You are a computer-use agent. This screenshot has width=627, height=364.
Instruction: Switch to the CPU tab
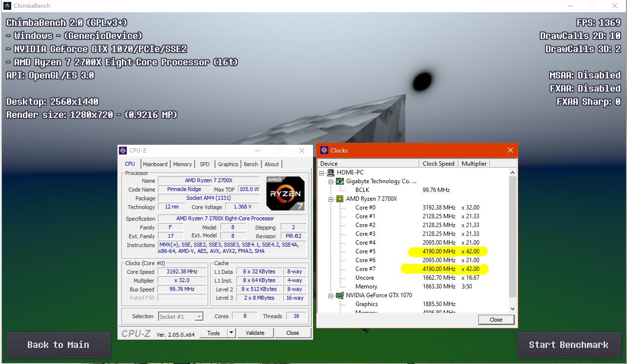(x=130, y=164)
